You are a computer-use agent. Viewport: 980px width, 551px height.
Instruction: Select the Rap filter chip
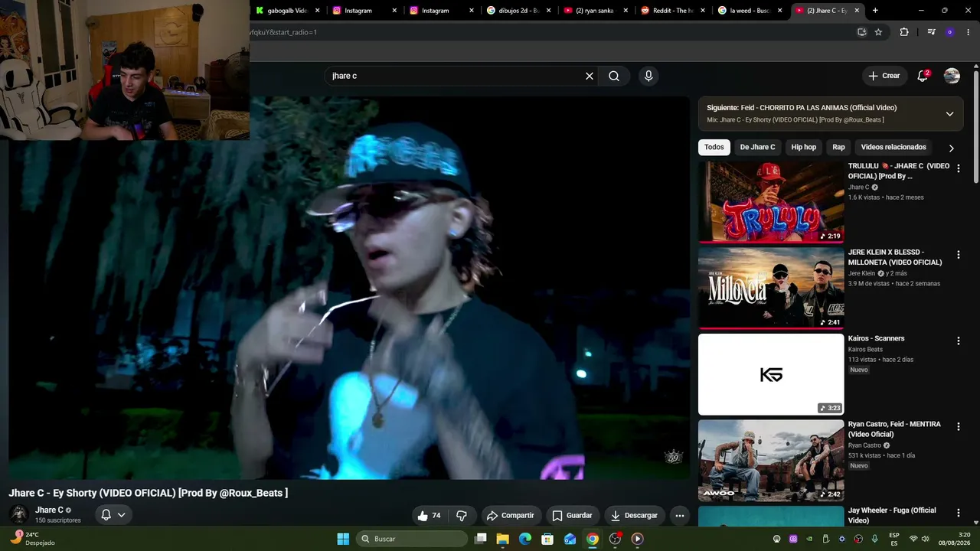coord(839,147)
